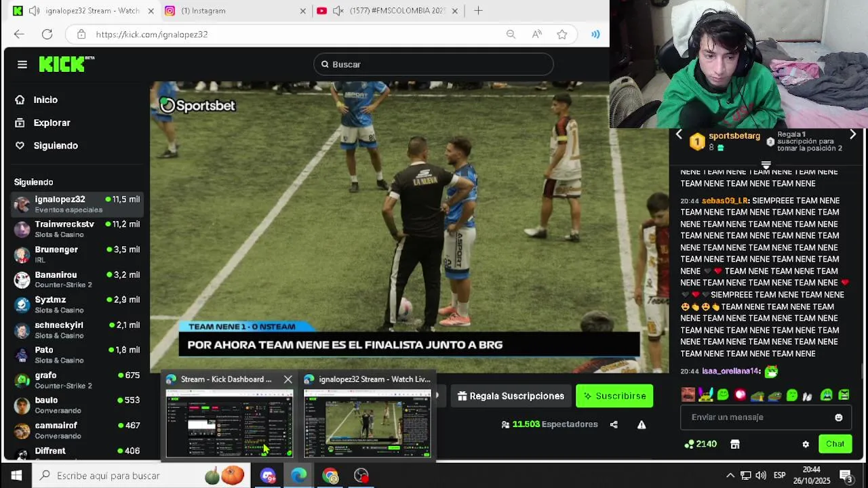This screenshot has width=868, height=488.
Task: Open schneckyirl channel in sidebar
Action: (x=77, y=330)
